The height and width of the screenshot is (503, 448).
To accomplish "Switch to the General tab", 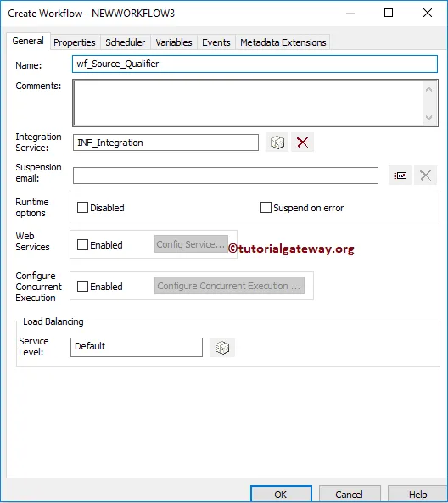I will 28,41.
